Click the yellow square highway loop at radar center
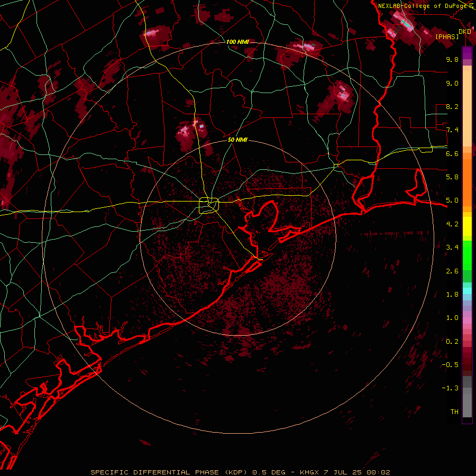 pyautogui.click(x=209, y=206)
